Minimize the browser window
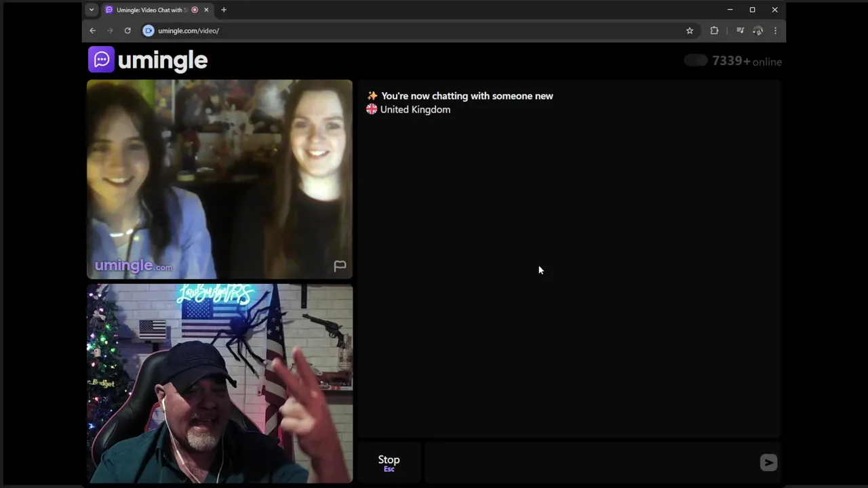Screen dimensions: 868x488 click(730, 10)
